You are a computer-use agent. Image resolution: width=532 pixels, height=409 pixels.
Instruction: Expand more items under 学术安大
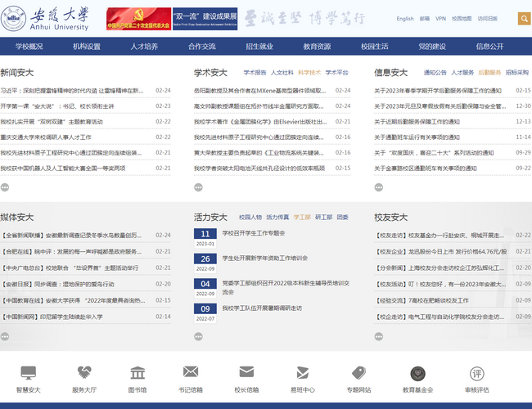(x=198, y=187)
